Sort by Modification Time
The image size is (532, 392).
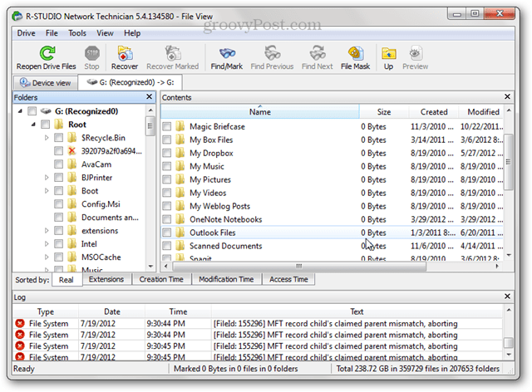coord(226,279)
